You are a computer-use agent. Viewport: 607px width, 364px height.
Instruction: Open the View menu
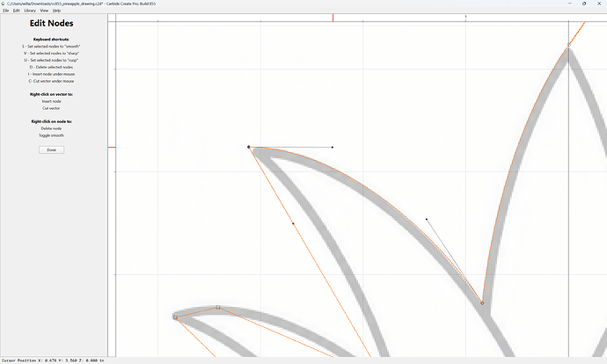coord(44,11)
